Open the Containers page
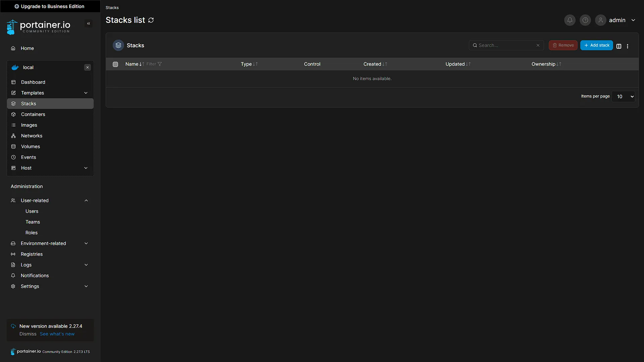Viewport: 644px width, 362px height. 50,114
